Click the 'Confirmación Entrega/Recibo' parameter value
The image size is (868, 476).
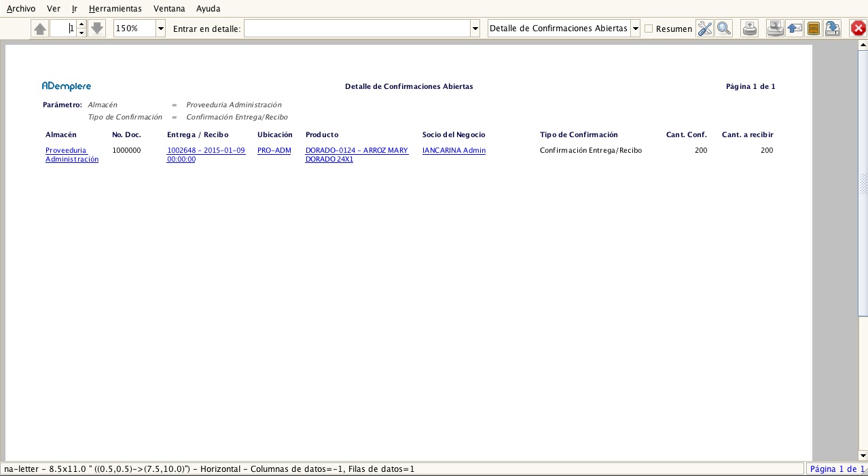click(237, 117)
